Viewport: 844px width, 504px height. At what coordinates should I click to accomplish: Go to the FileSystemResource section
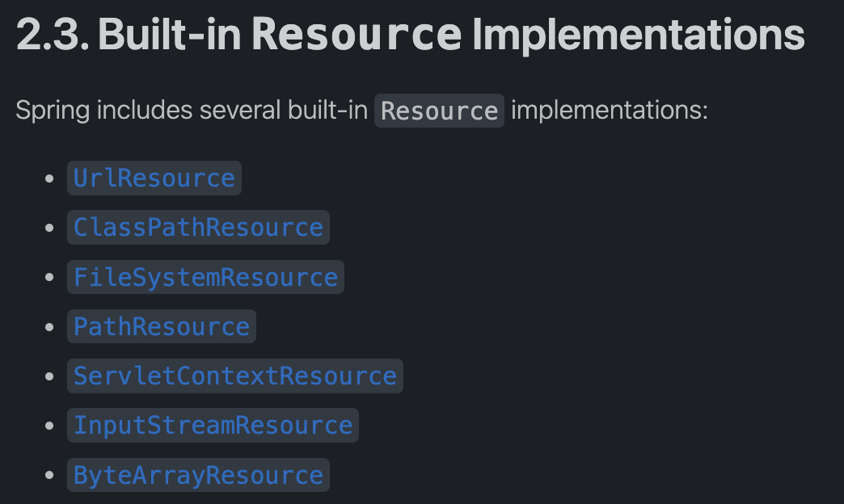pyautogui.click(x=205, y=277)
